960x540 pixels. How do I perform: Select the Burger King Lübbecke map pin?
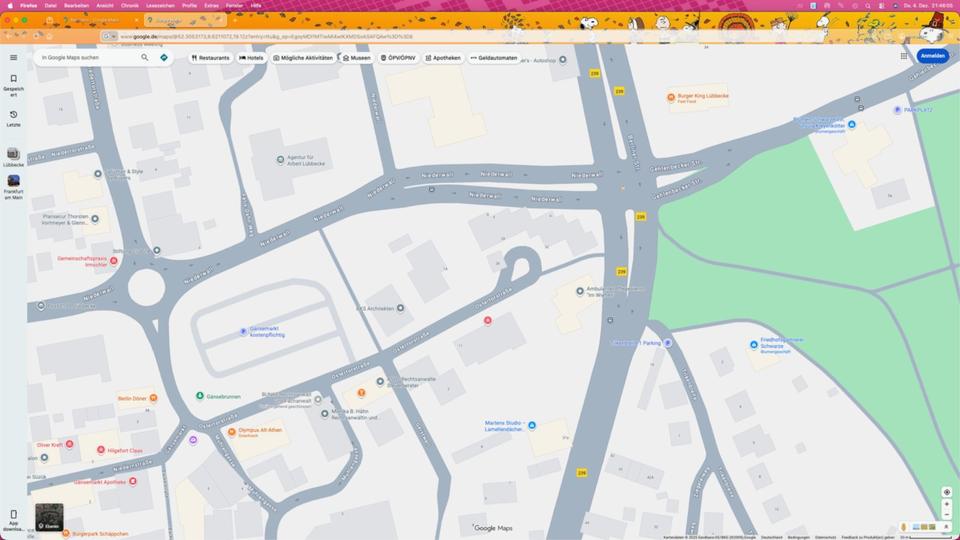click(x=671, y=98)
